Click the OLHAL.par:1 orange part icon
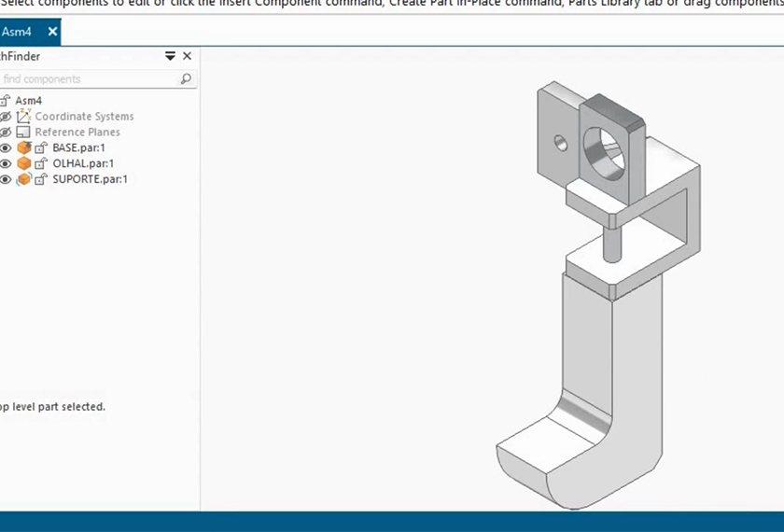The width and height of the screenshot is (784, 532). (24, 163)
